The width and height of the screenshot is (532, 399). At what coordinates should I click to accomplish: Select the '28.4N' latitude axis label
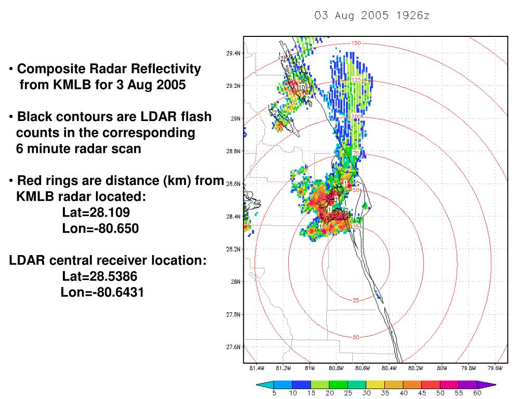[x=233, y=217]
